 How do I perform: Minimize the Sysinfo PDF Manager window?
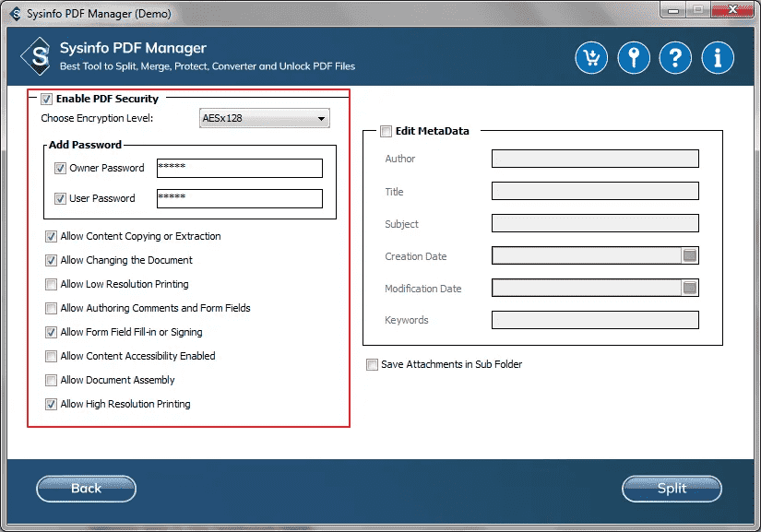672,10
